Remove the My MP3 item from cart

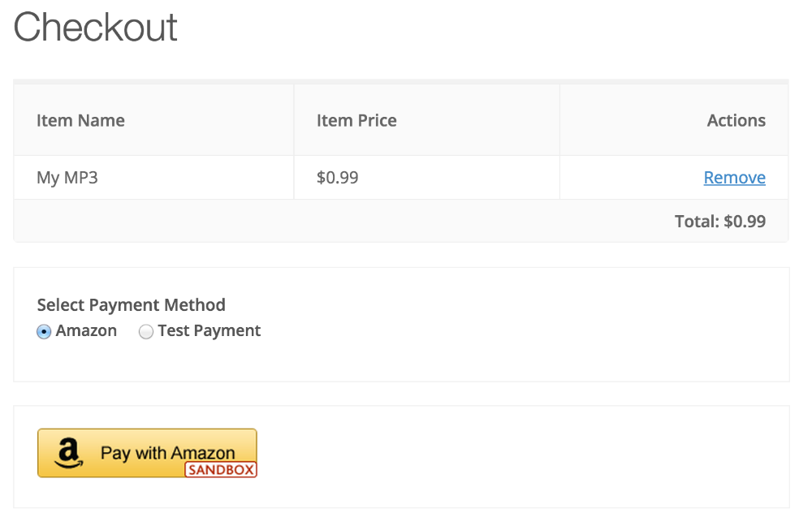coord(734,177)
